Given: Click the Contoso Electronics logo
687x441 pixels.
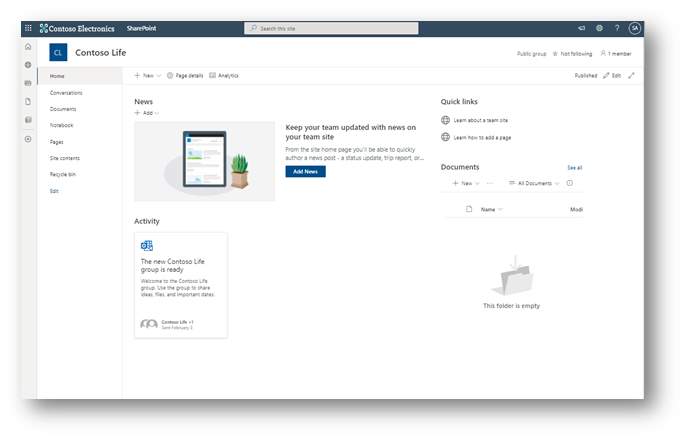Looking at the screenshot, I should click(77, 28).
